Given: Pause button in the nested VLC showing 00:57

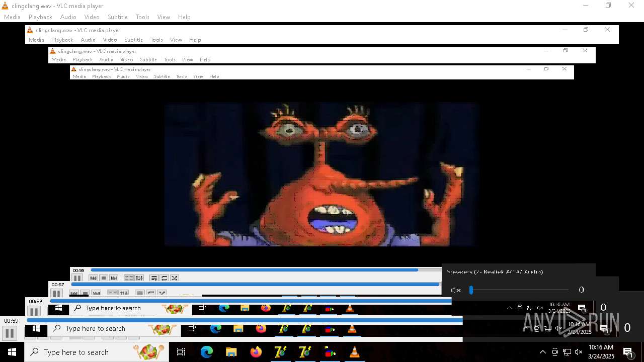Looking at the screenshot, I should [56, 294].
